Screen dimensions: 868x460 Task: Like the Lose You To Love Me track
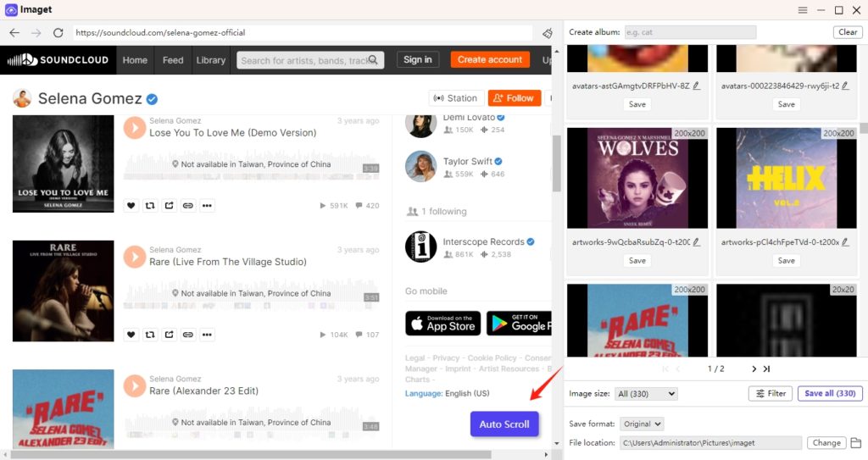coord(131,205)
